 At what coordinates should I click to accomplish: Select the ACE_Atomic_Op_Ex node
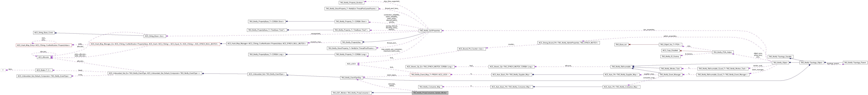point(430,67)
